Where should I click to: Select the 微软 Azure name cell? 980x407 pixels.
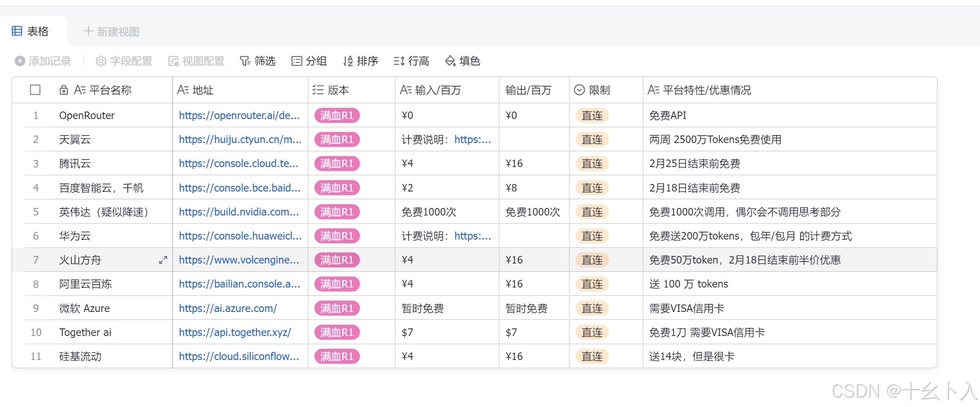(113, 309)
